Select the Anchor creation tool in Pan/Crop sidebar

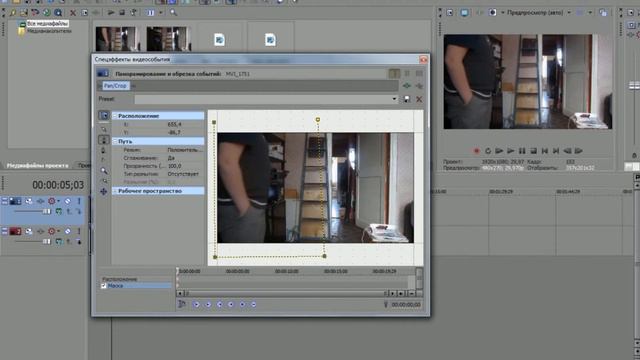(x=104, y=140)
